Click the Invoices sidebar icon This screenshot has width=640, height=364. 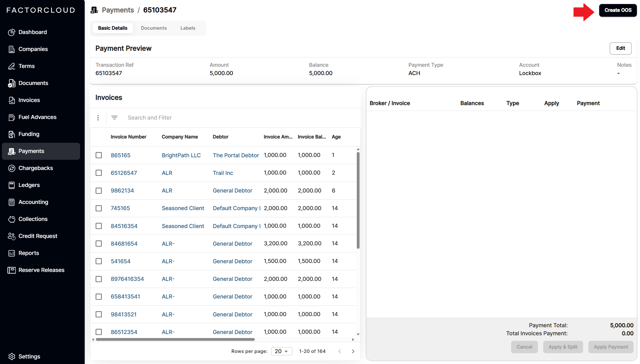11,100
